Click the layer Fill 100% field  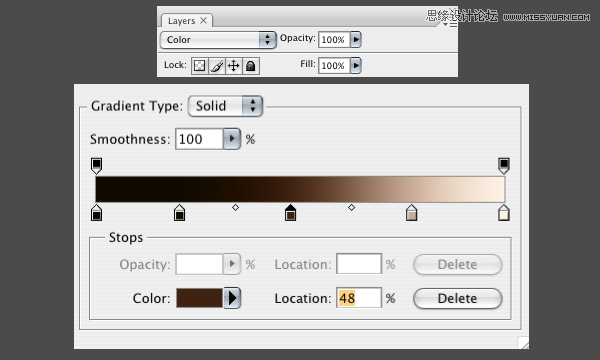[334, 65]
